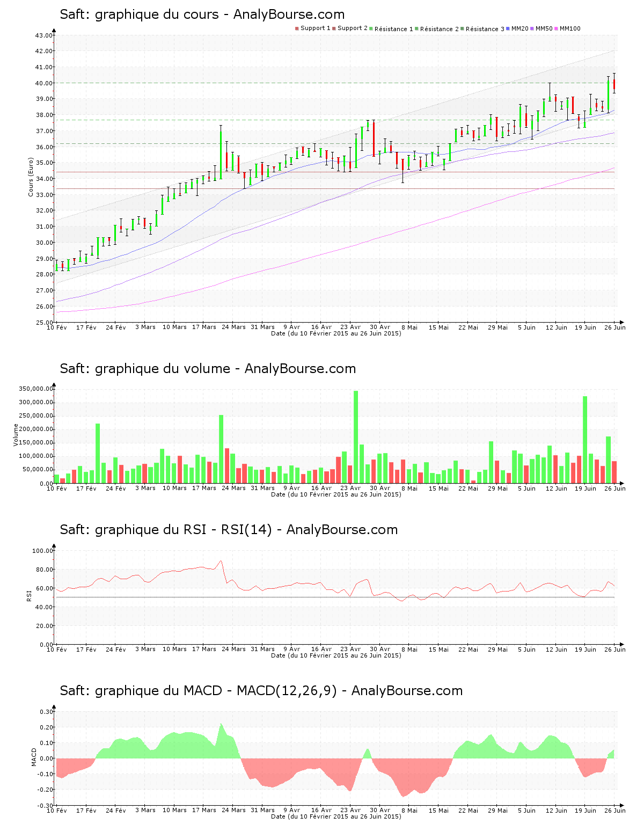Viewport: 644px width, 832px height.
Task: Click '23 Avr' on the volume chart axis
Action: pyautogui.click(x=351, y=488)
